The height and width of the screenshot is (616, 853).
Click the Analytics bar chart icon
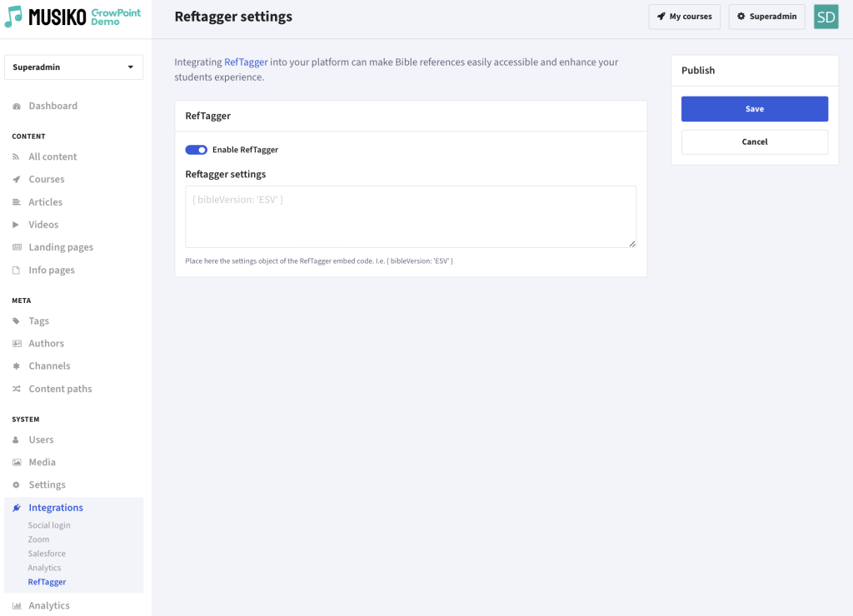tap(17, 606)
